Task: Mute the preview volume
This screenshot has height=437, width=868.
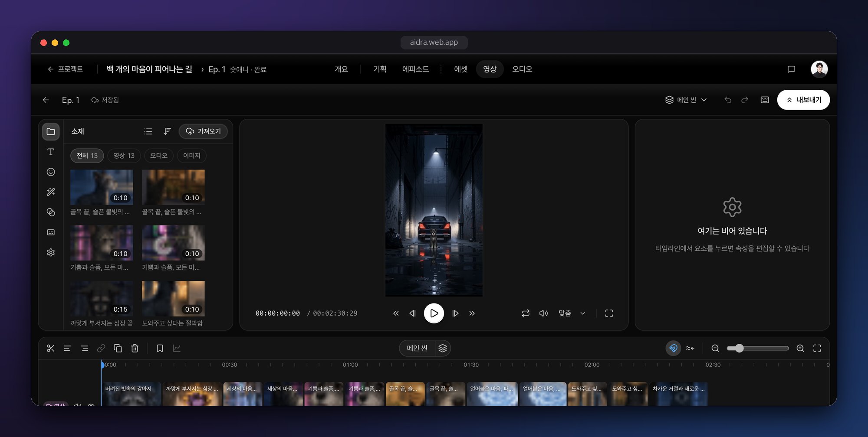Action: point(543,313)
